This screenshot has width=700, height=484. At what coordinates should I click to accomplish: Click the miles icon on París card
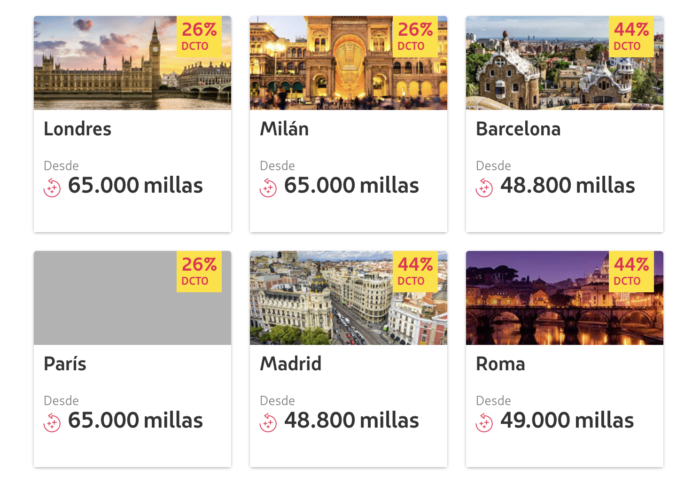click(x=52, y=423)
